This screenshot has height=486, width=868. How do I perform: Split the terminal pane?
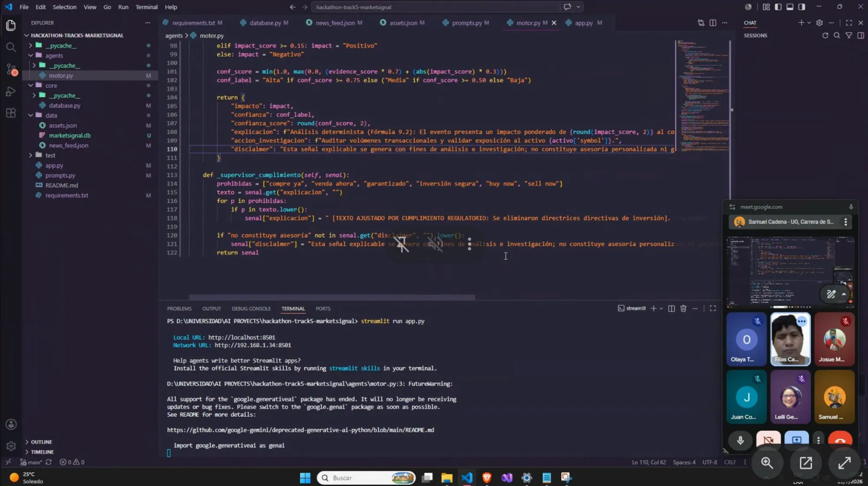pos(671,308)
